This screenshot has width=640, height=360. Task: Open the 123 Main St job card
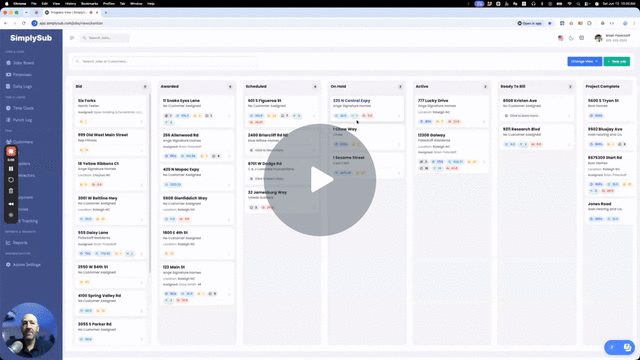(196, 284)
